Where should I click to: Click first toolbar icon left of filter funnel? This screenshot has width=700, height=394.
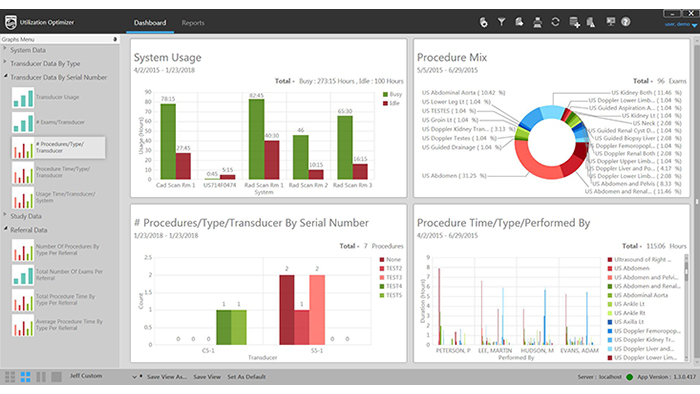[x=483, y=22]
